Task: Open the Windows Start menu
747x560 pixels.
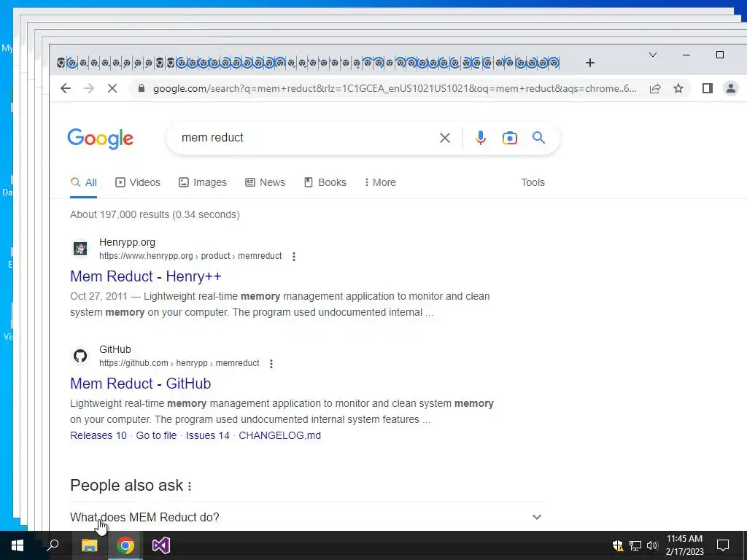Action: [x=18, y=545]
